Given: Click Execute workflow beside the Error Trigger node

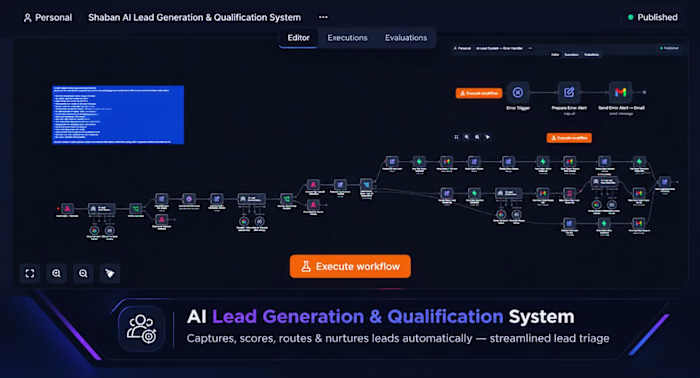Looking at the screenshot, I should tap(479, 93).
